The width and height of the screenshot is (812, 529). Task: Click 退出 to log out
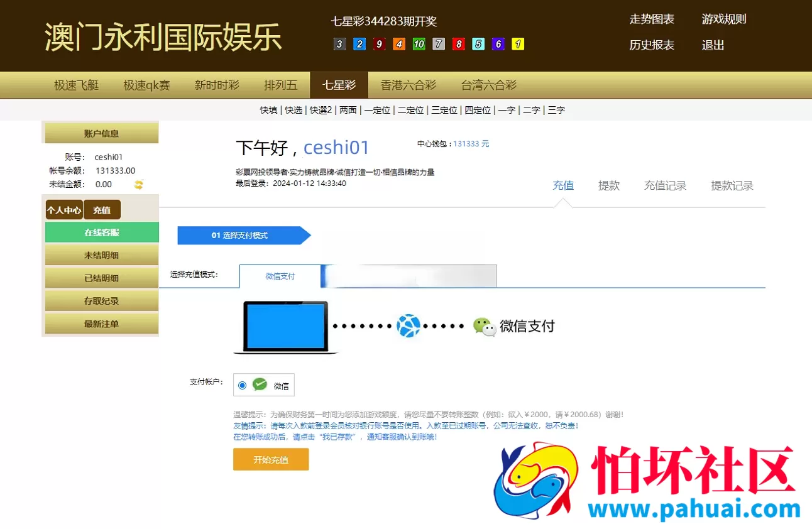713,45
